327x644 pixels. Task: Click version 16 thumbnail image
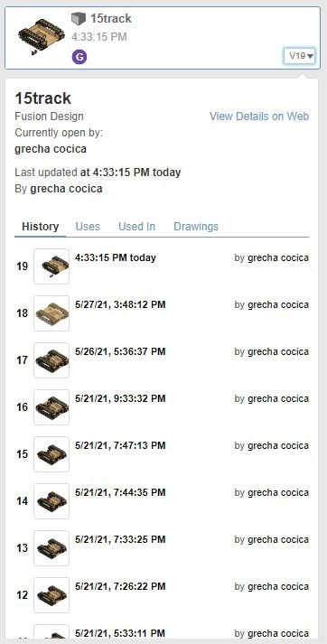coord(51,407)
